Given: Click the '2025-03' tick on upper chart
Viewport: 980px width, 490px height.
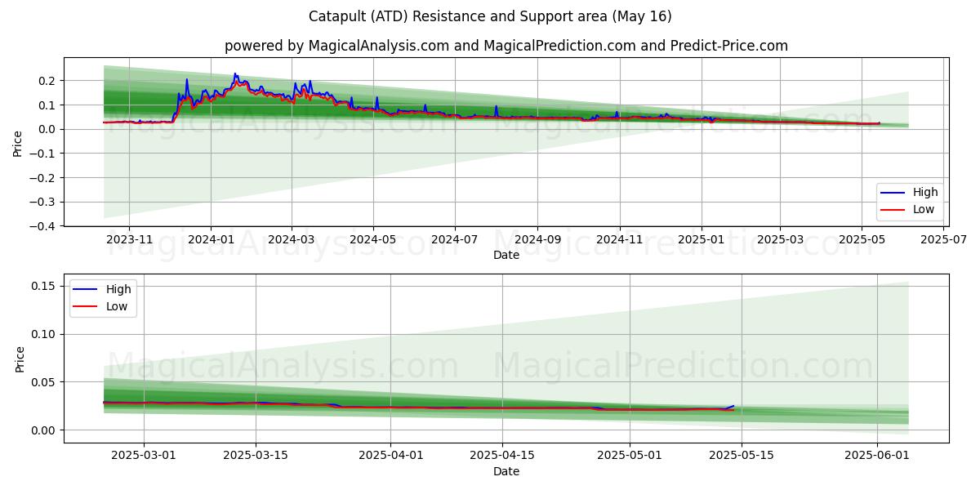Looking at the screenshot, I should [x=780, y=239].
